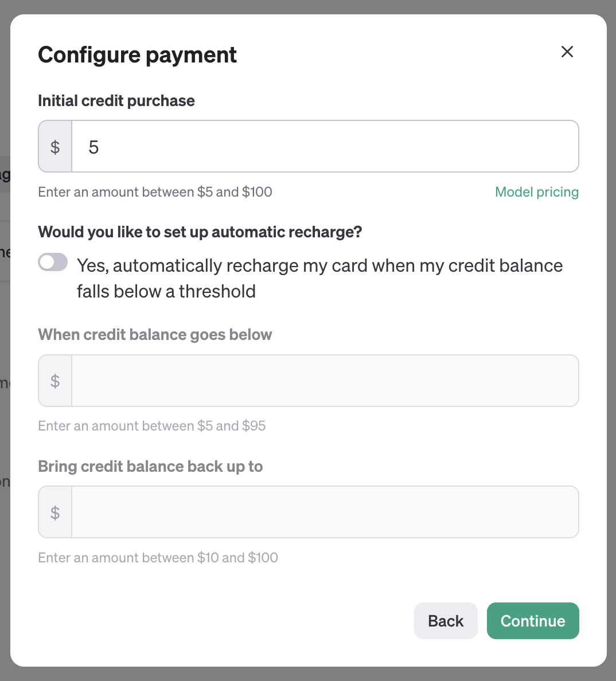The width and height of the screenshot is (616, 681).
Task: Focus the Initial credit purchase amount field
Action: click(x=325, y=147)
